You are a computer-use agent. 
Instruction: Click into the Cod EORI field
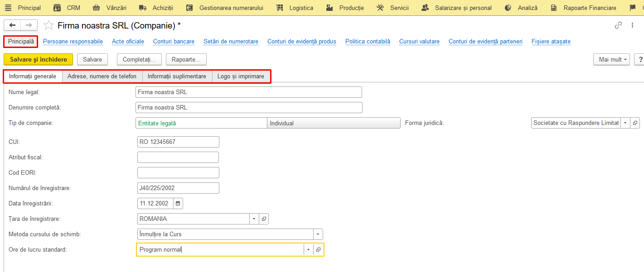[x=178, y=173]
